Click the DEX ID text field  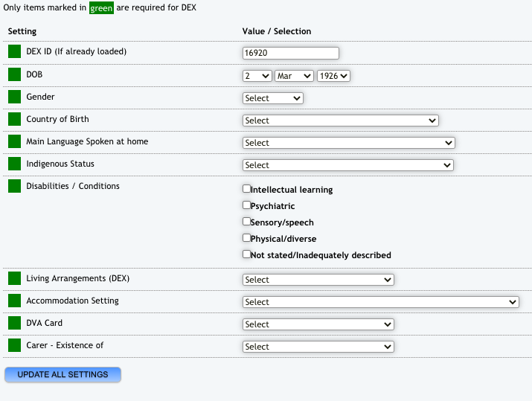pos(290,54)
